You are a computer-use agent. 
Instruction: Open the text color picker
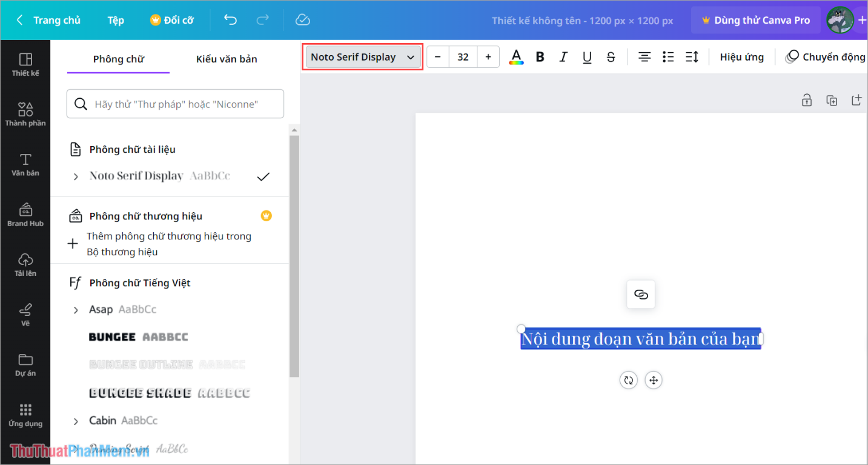516,57
